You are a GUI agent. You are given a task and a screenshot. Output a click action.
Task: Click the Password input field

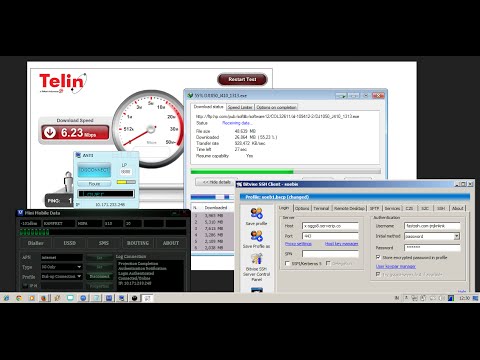pyautogui.click(x=432, y=248)
